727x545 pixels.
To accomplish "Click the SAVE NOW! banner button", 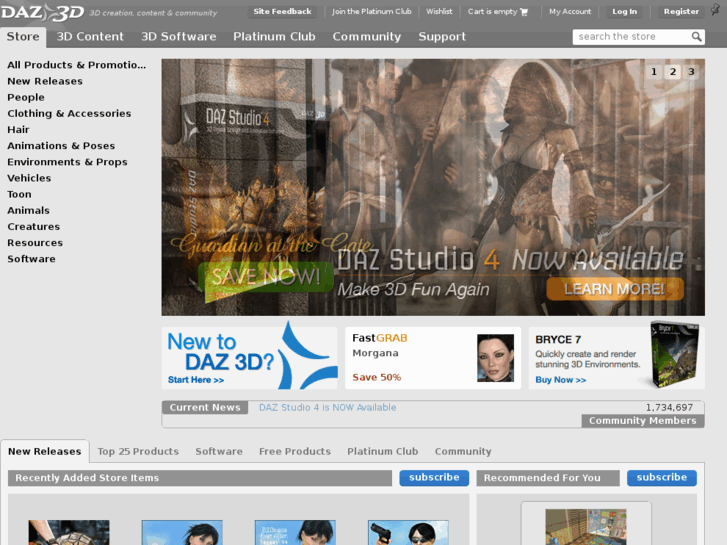I will 266,277.
